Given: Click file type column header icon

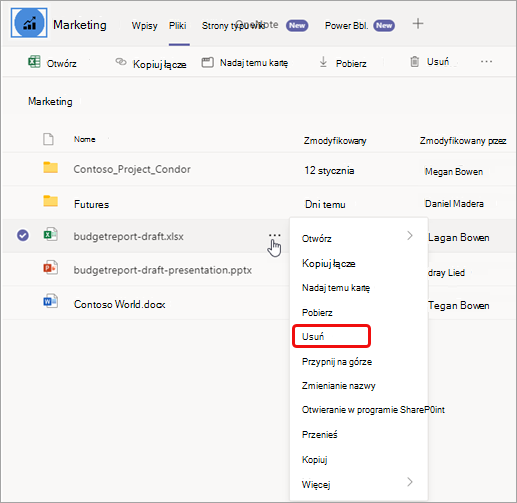Looking at the screenshot, I should [48, 139].
